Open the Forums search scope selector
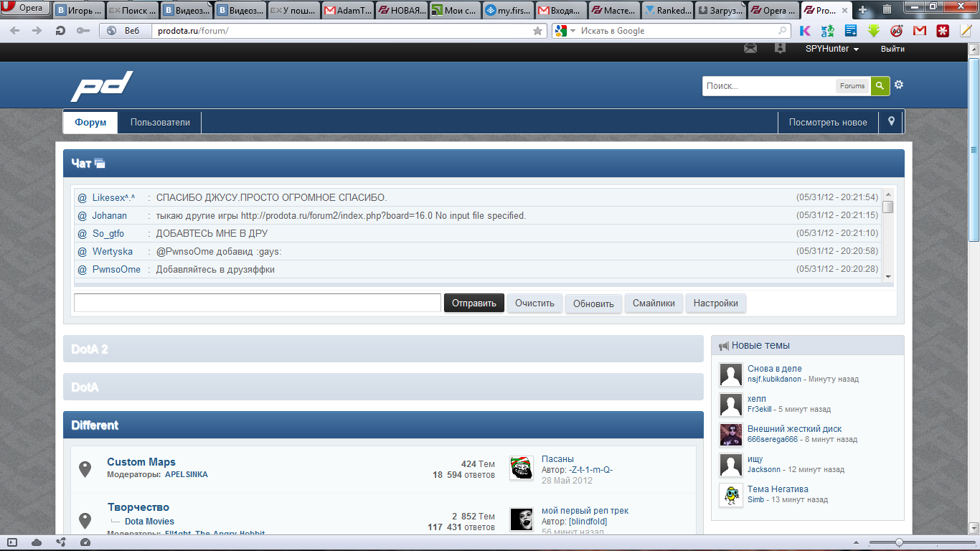Image resolution: width=980 pixels, height=551 pixels. click(852, 85)
